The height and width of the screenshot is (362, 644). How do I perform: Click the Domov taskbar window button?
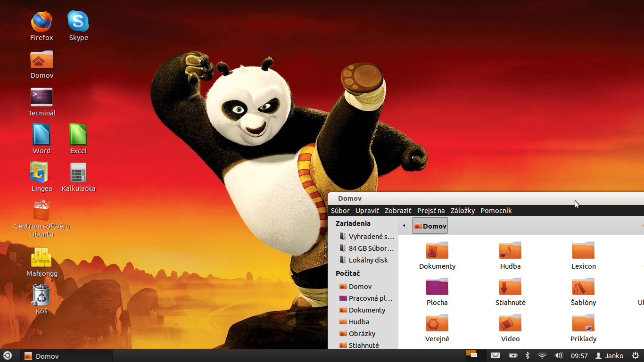[66, 356]
